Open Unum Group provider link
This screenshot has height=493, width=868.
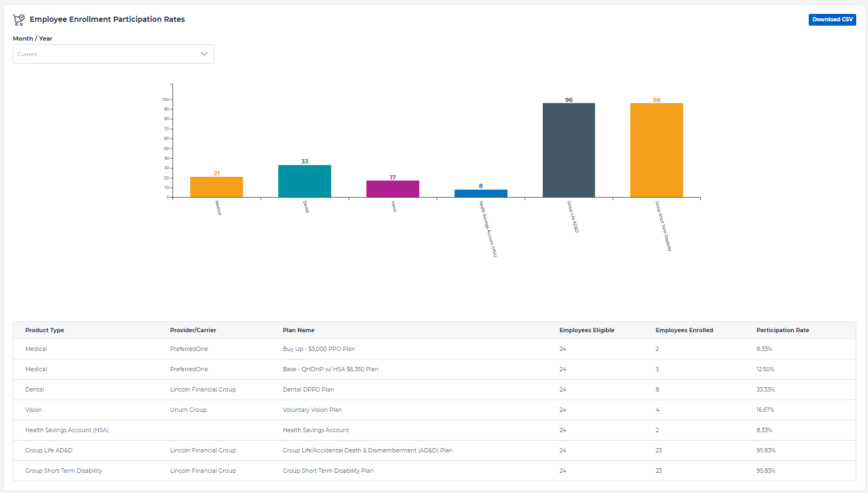pos(188,410)
